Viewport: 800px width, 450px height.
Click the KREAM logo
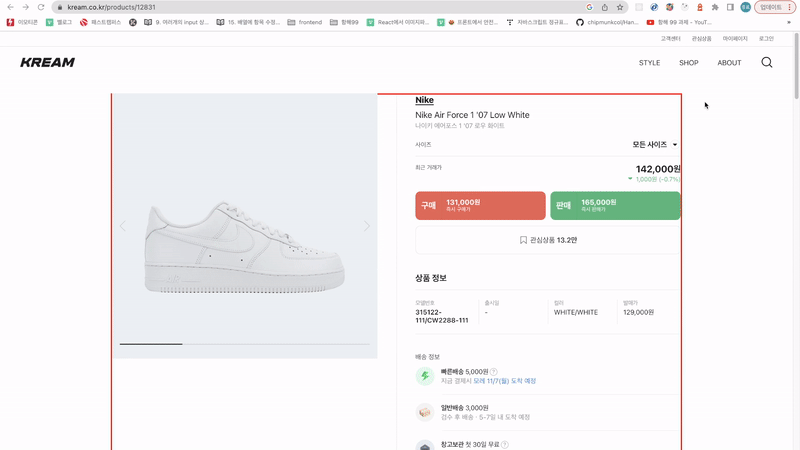pyautogui.click(x=47, y=62)
